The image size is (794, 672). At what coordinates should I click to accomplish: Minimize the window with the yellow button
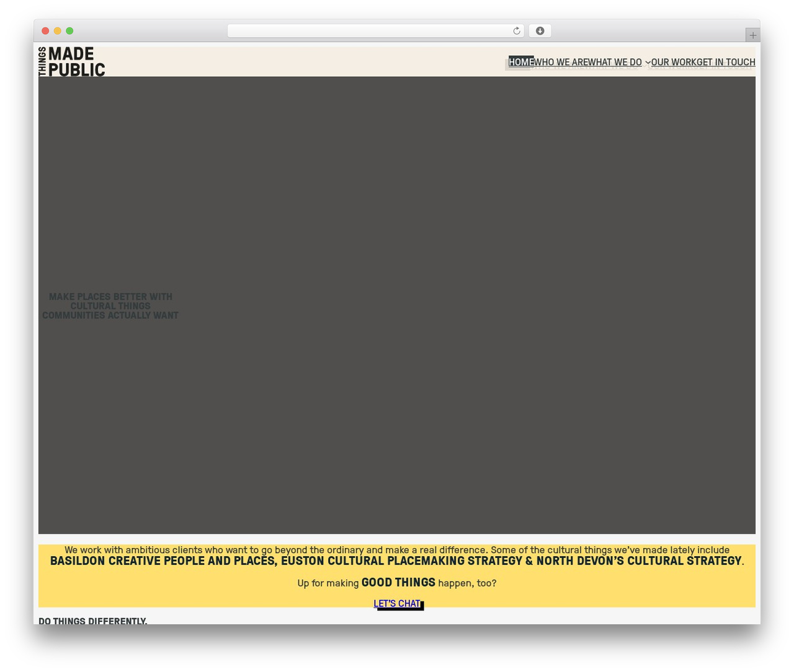click(57, 31)
